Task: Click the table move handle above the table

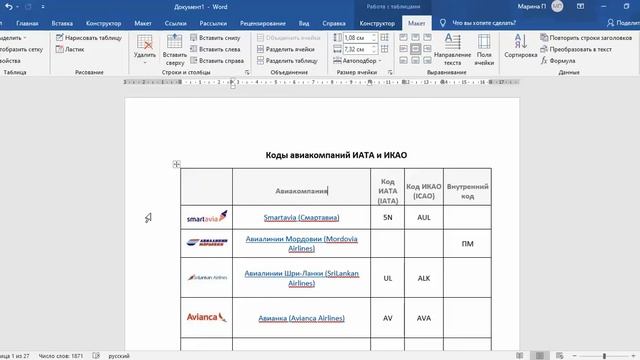Action: click(x=176, y=164)
